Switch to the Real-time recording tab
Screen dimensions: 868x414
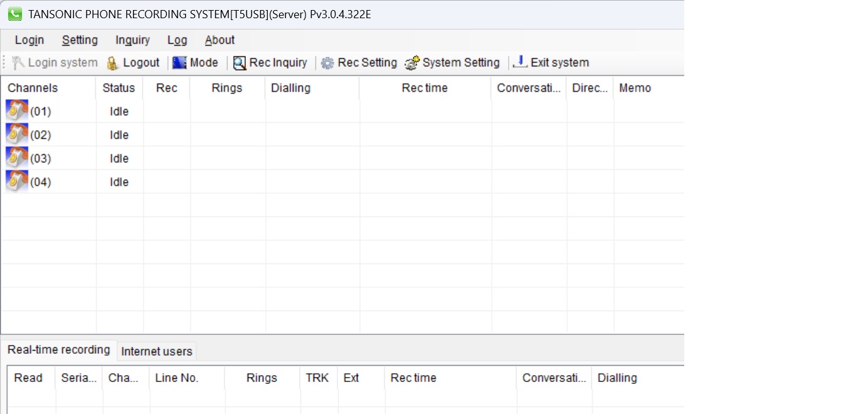click(59, 349)
